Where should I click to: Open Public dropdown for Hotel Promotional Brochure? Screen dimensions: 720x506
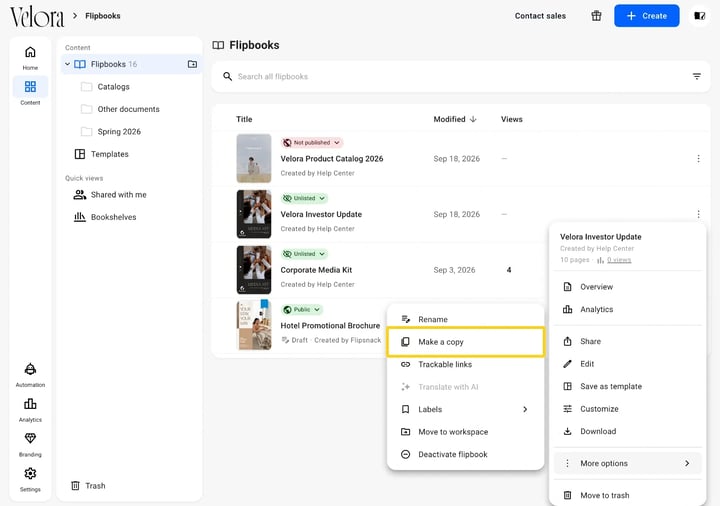301,309
